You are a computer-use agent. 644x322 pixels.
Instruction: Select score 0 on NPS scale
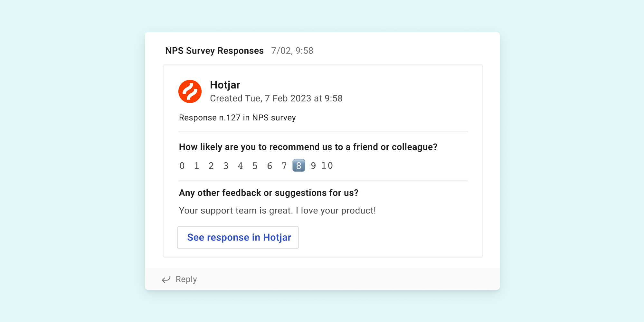tap(182, 166)
